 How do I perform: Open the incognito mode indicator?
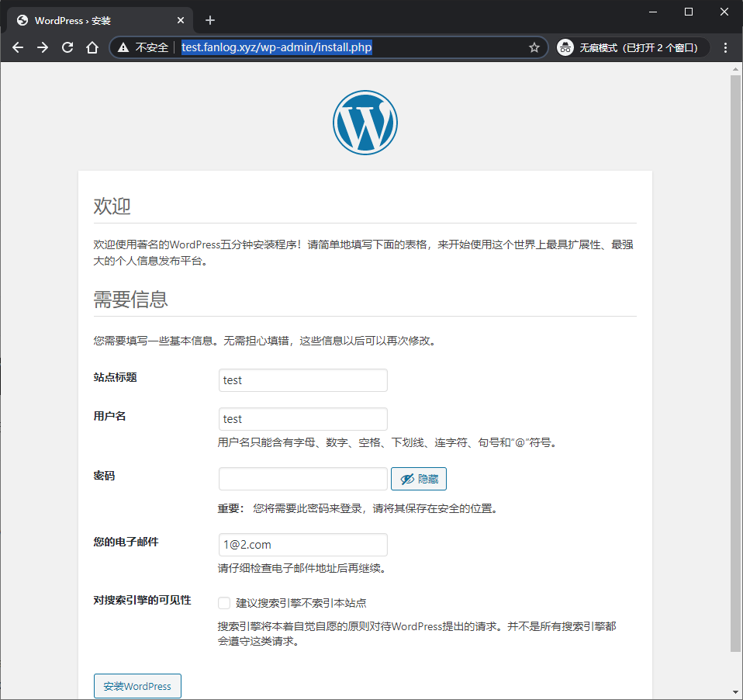coord(633,47)
